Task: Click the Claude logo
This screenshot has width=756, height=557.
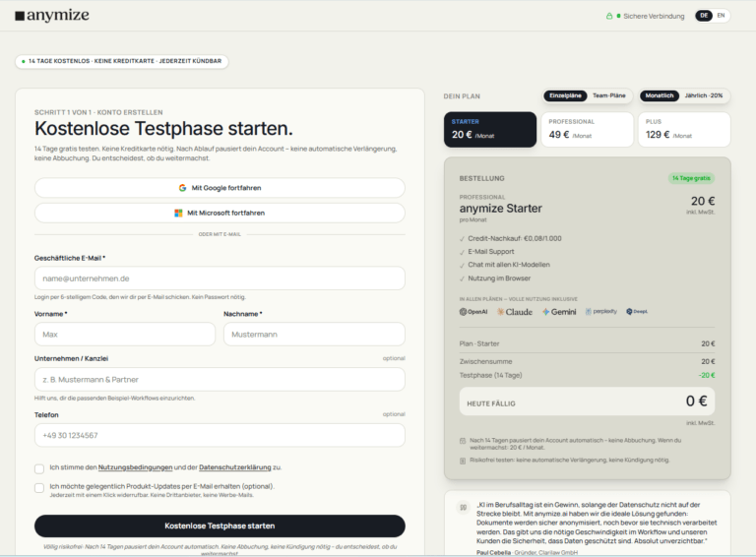Action: point(515,312)
